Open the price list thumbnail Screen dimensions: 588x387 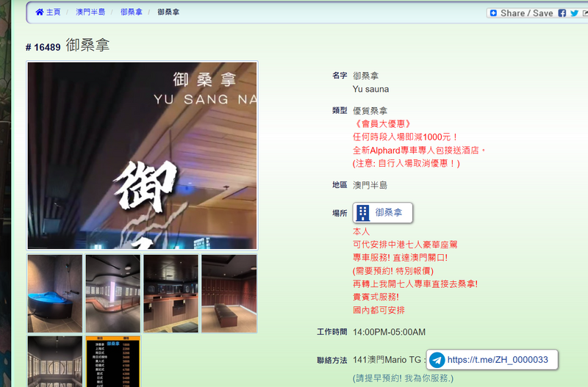coord(113,361)
